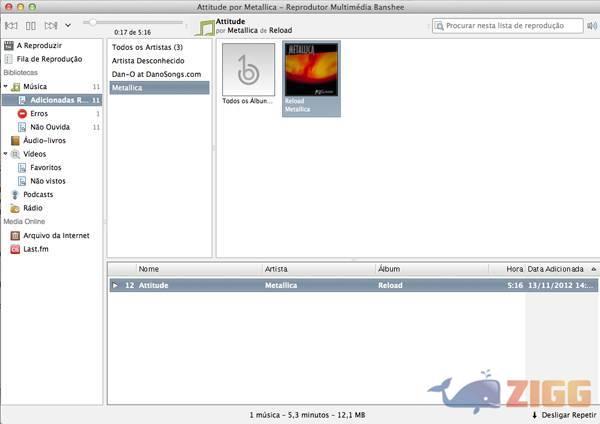The image size is (600, 424).
Task: Click the Podcasts icon
Action: point(15,195)
